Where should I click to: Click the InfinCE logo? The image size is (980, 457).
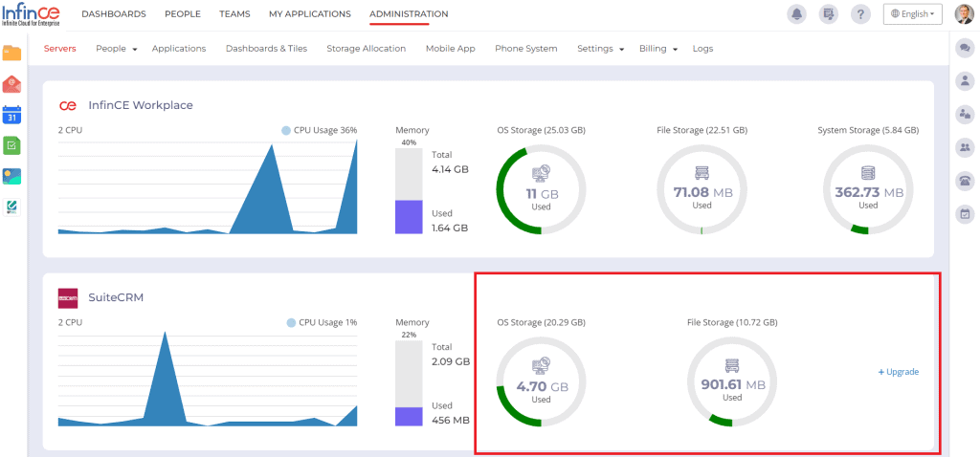tap(33, 13)
